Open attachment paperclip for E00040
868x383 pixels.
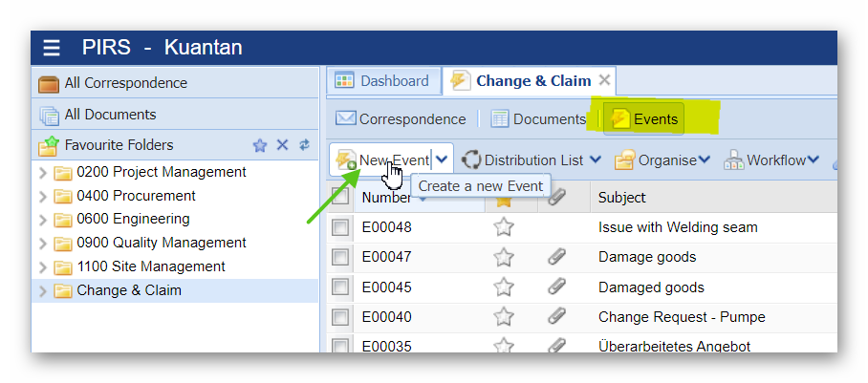pyautogui.click(x=556, y=316)
